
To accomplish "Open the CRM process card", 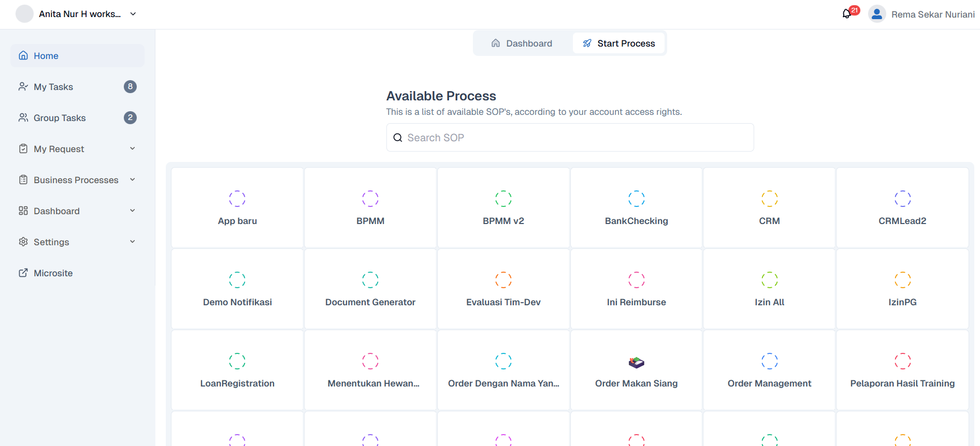I will click(x=770, y=207).
